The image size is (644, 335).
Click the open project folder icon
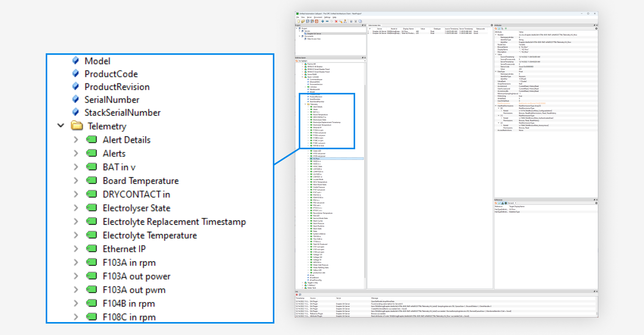(x=303, y=21)
